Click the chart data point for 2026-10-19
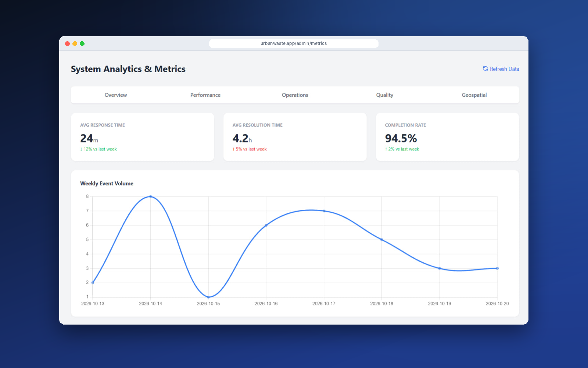This screenshot has width=588, height=368. point(440,268)
